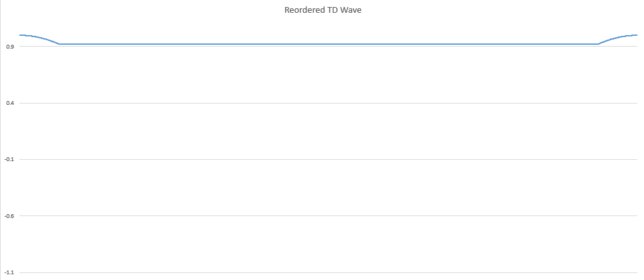This screenshot has width=644, height=280.
Task: Select the horizontal gridline at -0.6
Action: [x=319, y=215]
